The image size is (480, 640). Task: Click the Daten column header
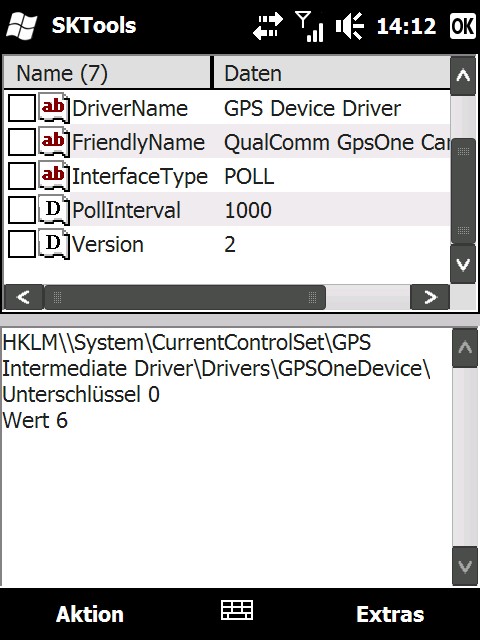[331, 73]
